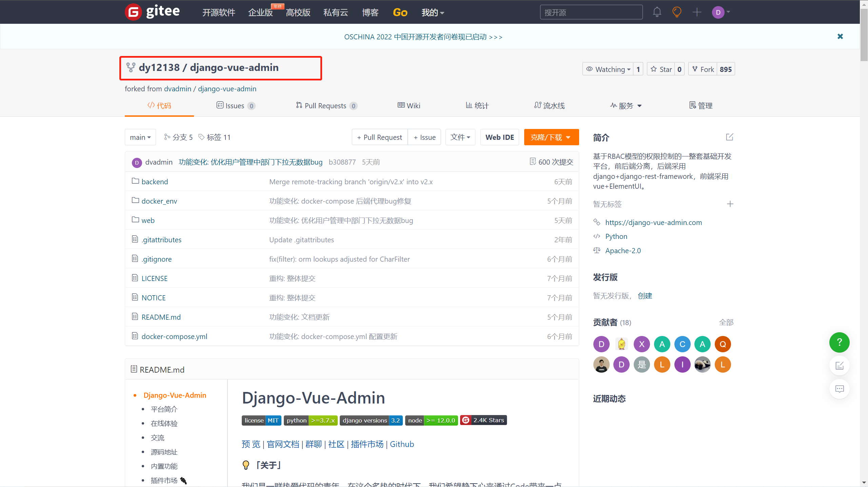Click the floating chat message icon
Image resolution: width=868 pixels, height=487 pixels.
point(839,389)
